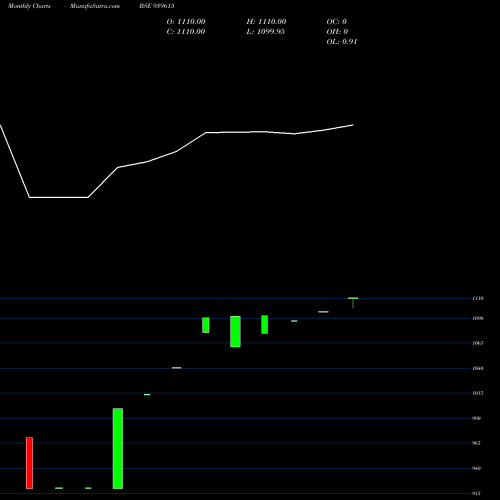Click the last candle with lower wick

click(x=353, y=302)
